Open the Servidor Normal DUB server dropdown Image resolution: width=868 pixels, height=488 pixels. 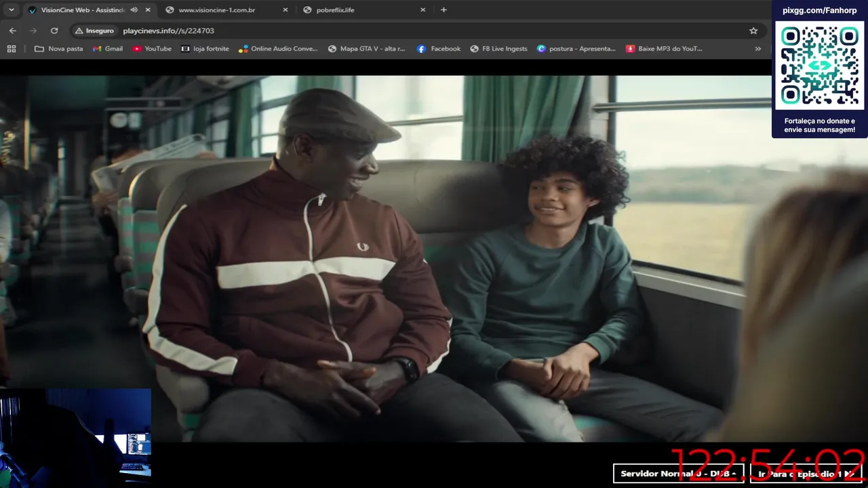click(678, 474)
